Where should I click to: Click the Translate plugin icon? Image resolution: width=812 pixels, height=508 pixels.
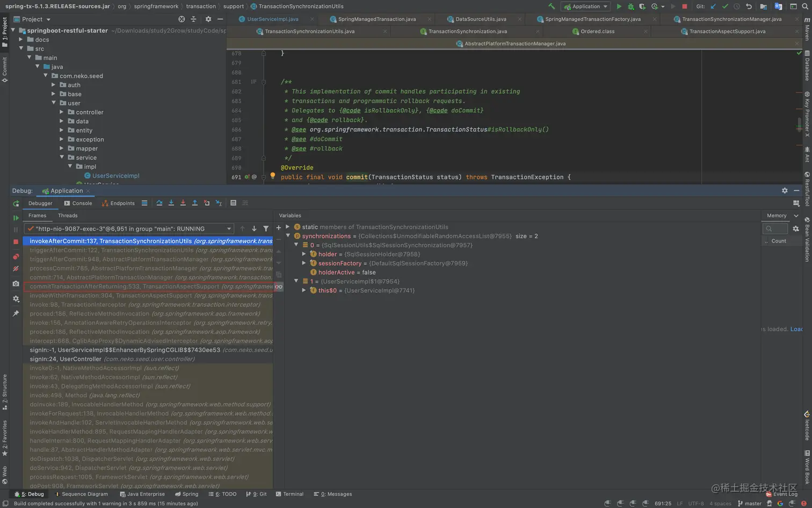coord(778,6)
